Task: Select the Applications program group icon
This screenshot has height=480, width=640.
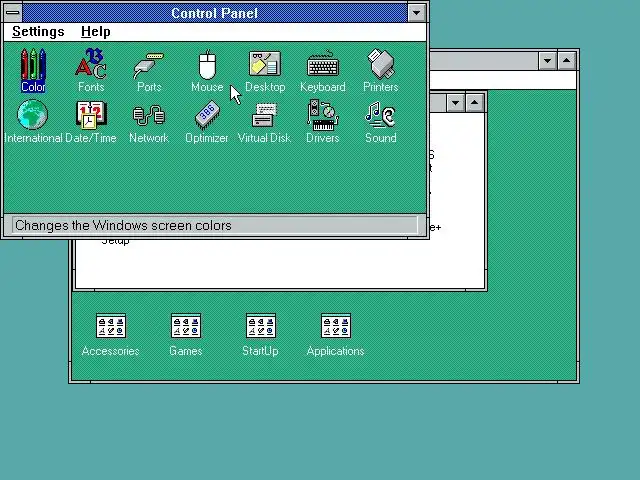Action: click(x=336, y=335)
